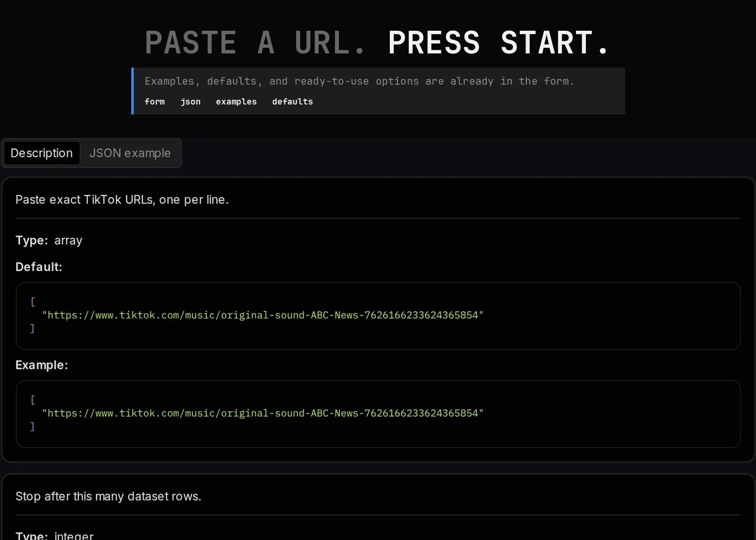Click the 'Example:' label
This screenshot has width=756, height=540.
pos(42,365)
